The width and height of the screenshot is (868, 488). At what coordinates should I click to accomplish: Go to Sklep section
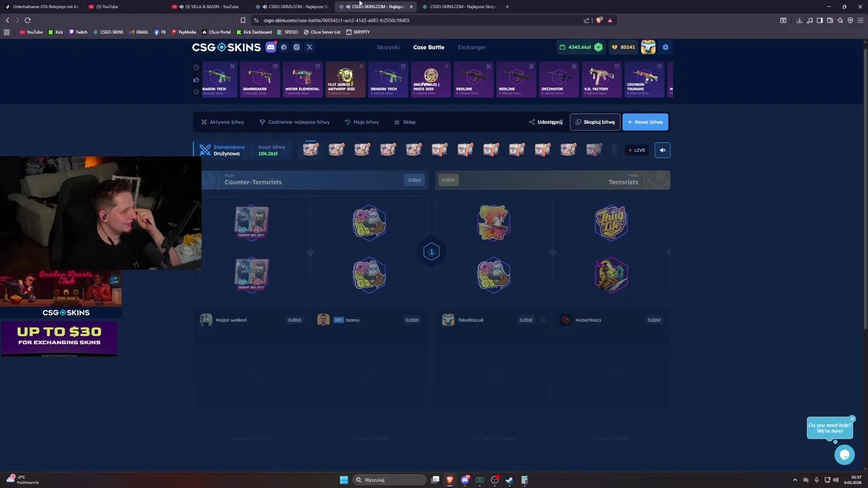(x=405, y=122)
